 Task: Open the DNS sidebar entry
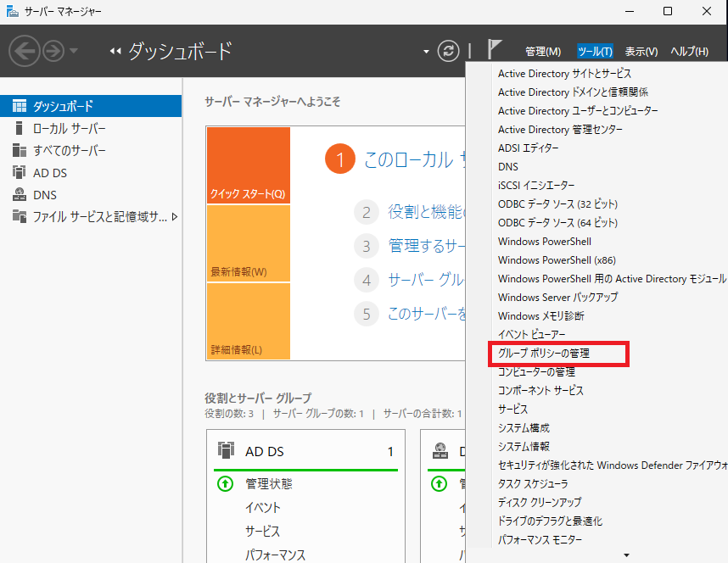48,196
